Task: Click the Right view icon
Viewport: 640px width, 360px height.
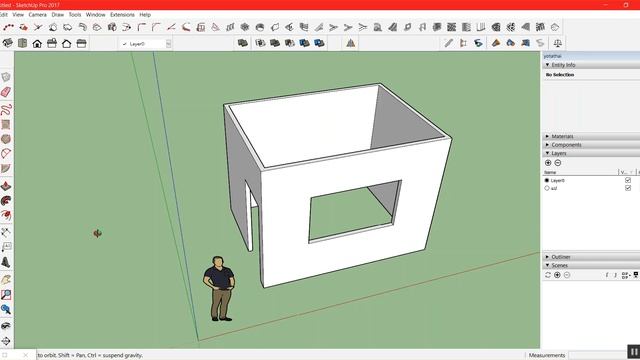Action: pyautogui.click(x=52, y=43)
